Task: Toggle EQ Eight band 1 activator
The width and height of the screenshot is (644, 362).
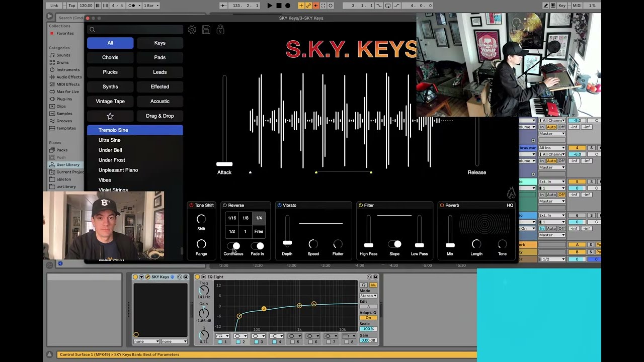Action: coord(220,341)
